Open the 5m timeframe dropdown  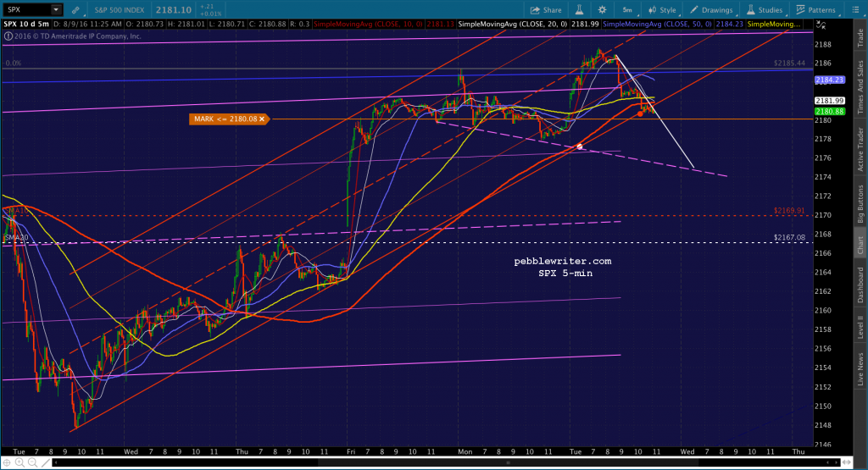coord(629,10)
